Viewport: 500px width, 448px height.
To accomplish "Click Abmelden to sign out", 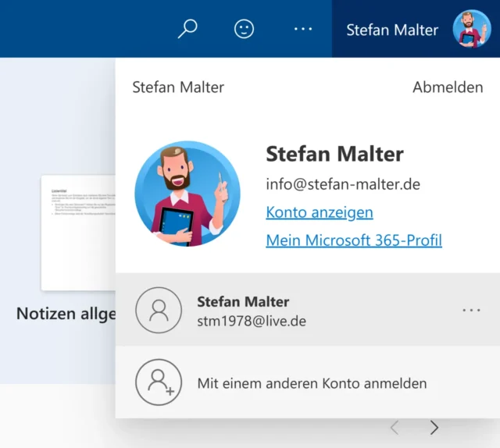I will [x=448, y=87].
